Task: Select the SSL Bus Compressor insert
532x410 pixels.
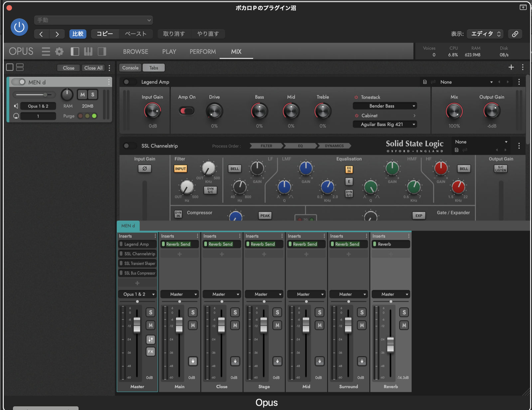Action: point(137,273)
